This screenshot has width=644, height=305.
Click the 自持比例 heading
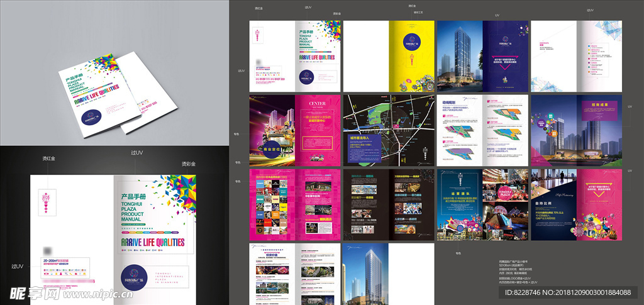pyautogui.click(x=543, y=202)
